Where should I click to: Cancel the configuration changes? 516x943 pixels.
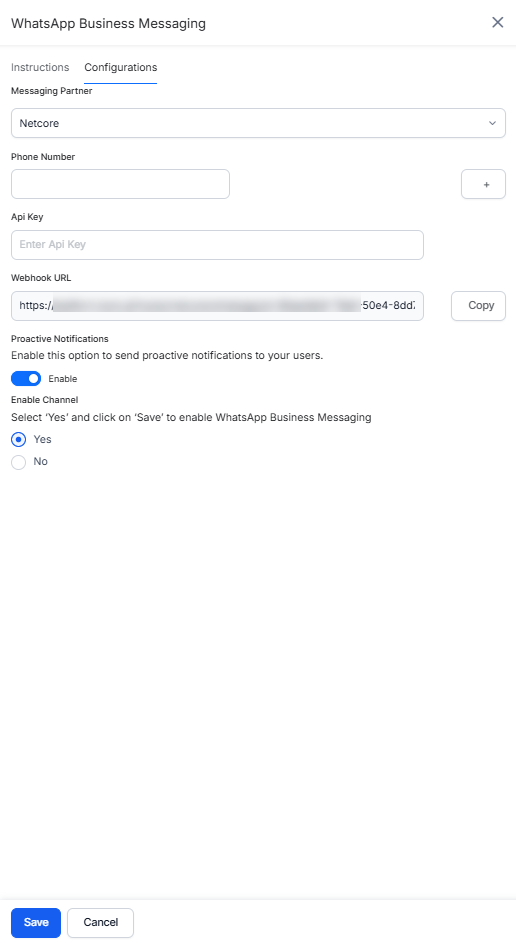click(x=100, y=923)
